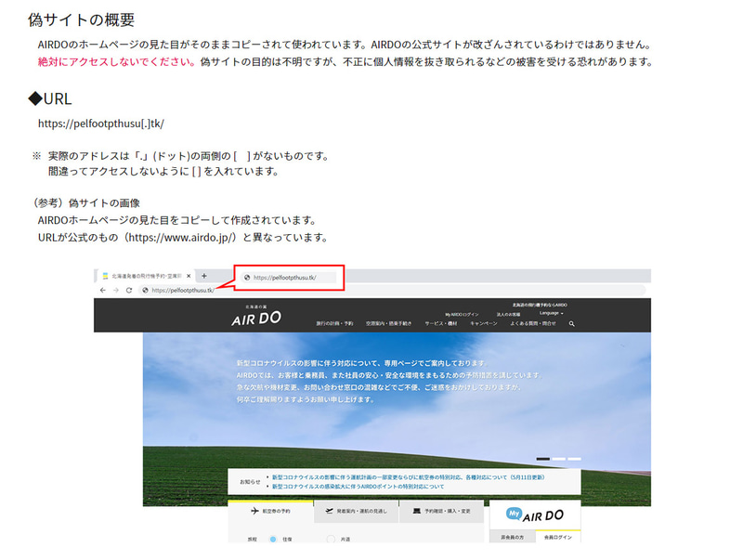Screen dimensions: 743x560
Task: Click the browser new tab plus icon
Action: click(x=203, y=275)
